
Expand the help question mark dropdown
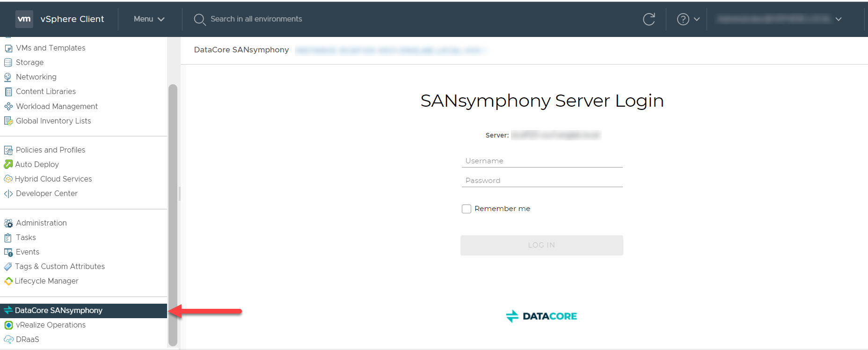tap(688, 19)
